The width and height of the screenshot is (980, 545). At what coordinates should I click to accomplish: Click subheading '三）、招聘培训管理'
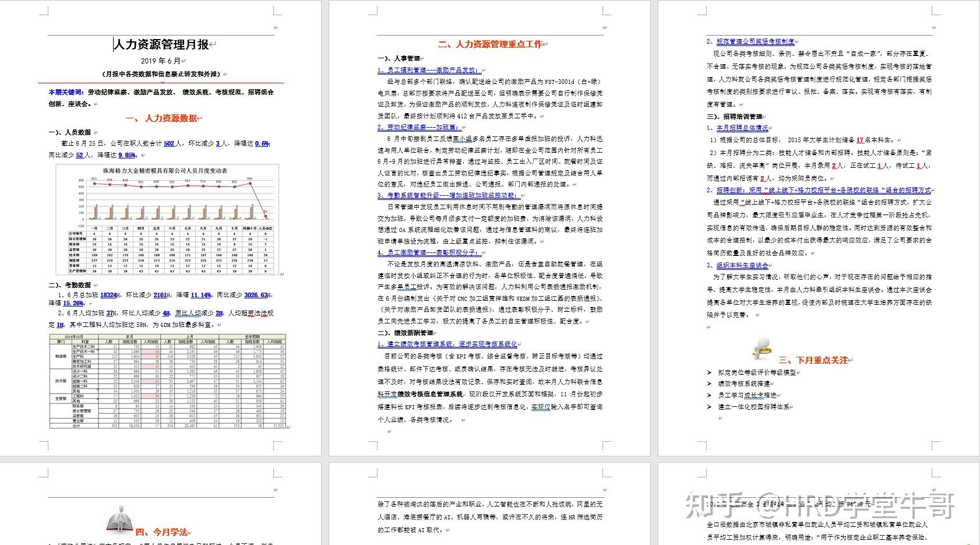[x=734, y=117]
